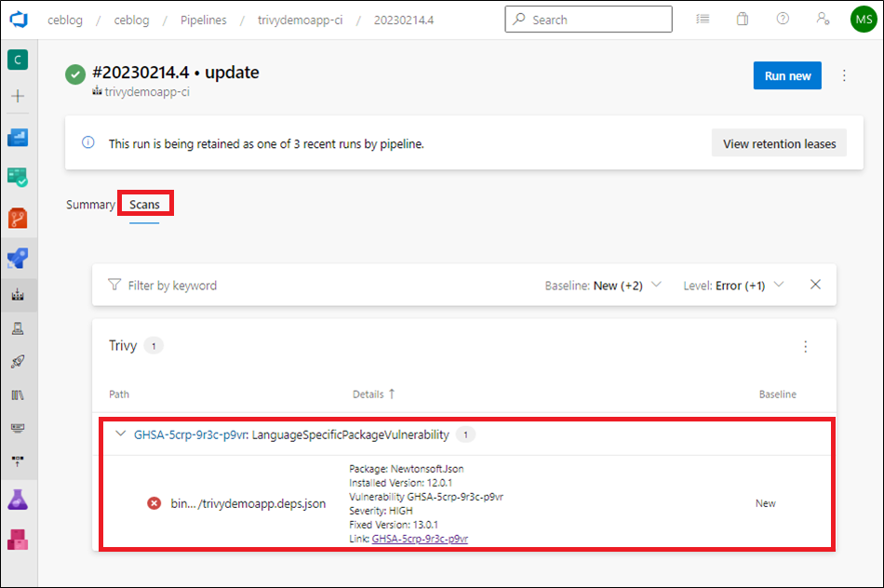Open the Pipelines rocket icon in sidebar

click(18, 259)
